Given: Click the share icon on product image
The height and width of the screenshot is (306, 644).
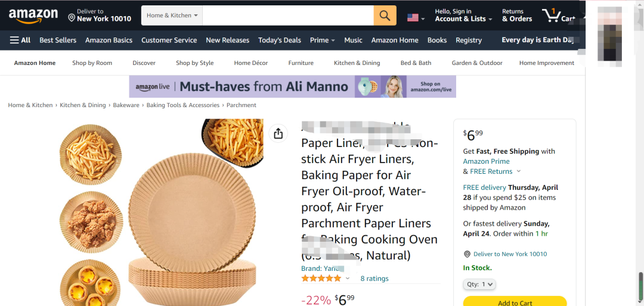Looking at the screenshot, I should (x=278, y=133).
